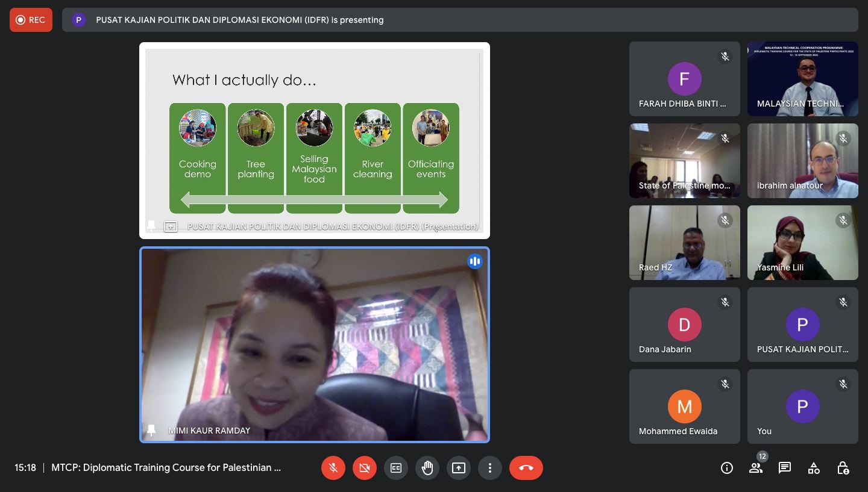Screen dimensions: 868x492
Task: Click the Present now screen share icon
Action: click(459, 468)
